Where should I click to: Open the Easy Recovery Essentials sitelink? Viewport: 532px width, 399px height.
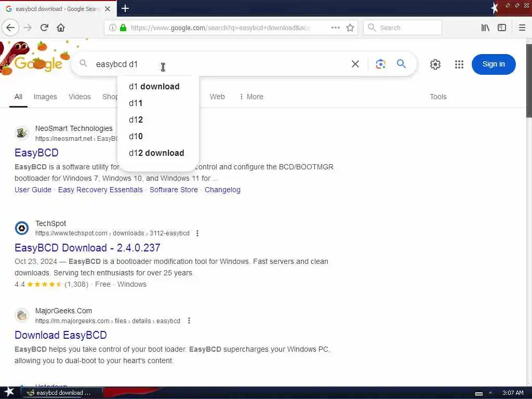[x=100, y=190]
